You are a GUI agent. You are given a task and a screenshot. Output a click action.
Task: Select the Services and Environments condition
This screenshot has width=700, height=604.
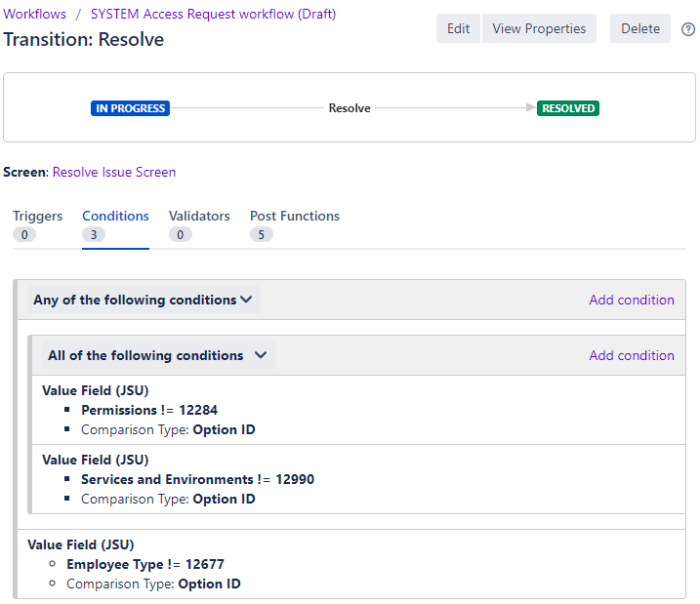point(197,479)
